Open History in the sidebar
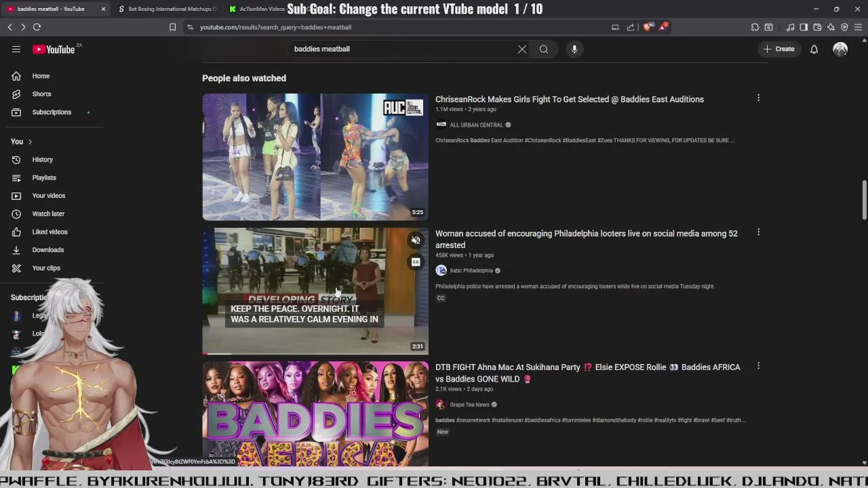Viewport: 868px width, 488px height. tap(54, 159)
